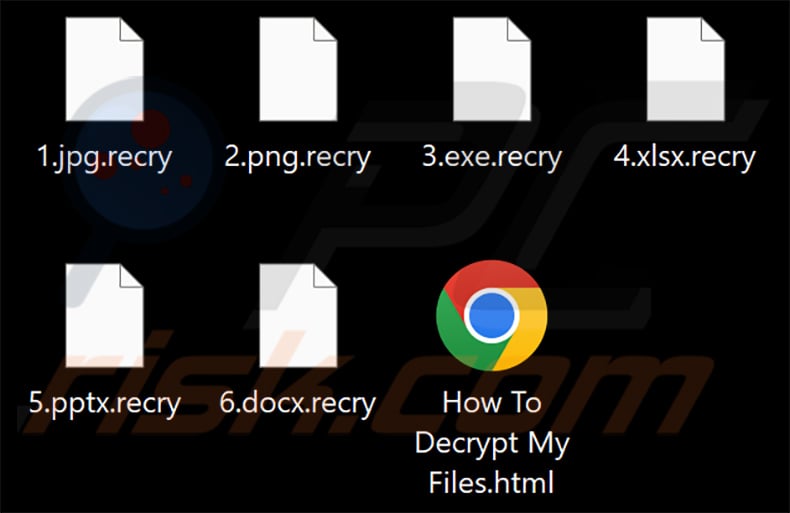Click the folded corner of 6.docx.recry icon
The image size is (790, 513).
[325, 275]
